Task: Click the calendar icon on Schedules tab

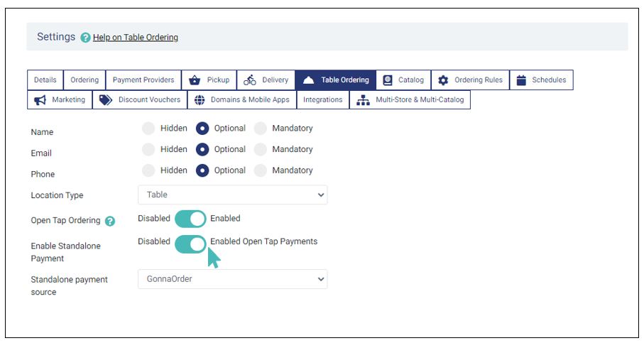Action: [x=521, y=80]
